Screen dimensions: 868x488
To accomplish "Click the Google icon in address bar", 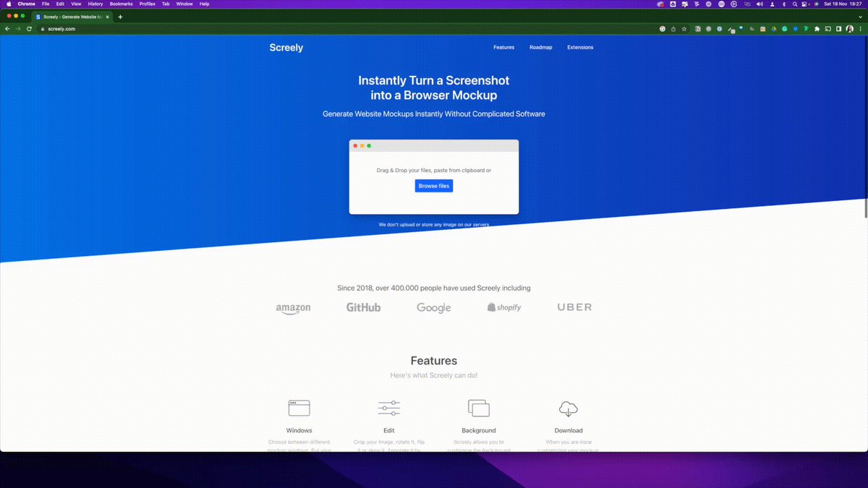I will point(663,29).
